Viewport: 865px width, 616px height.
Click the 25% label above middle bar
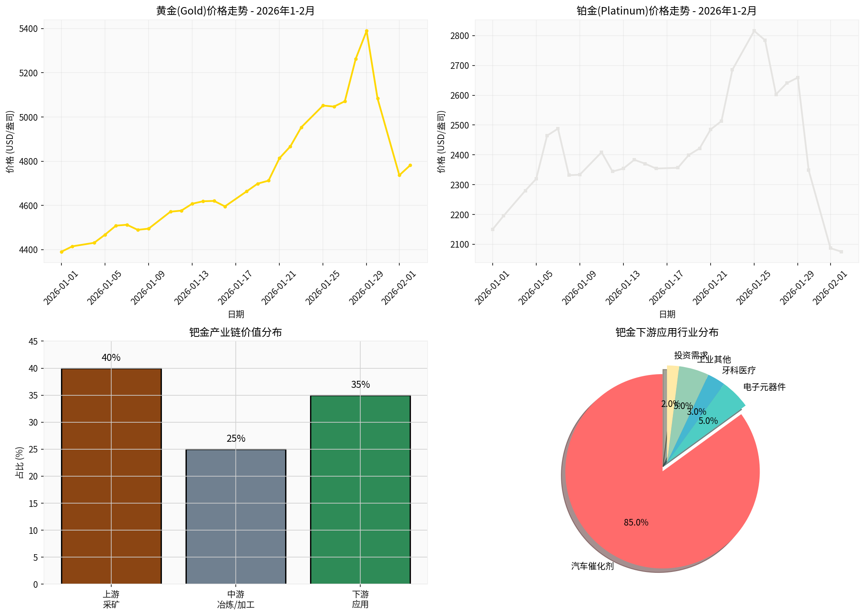point(236,438)
